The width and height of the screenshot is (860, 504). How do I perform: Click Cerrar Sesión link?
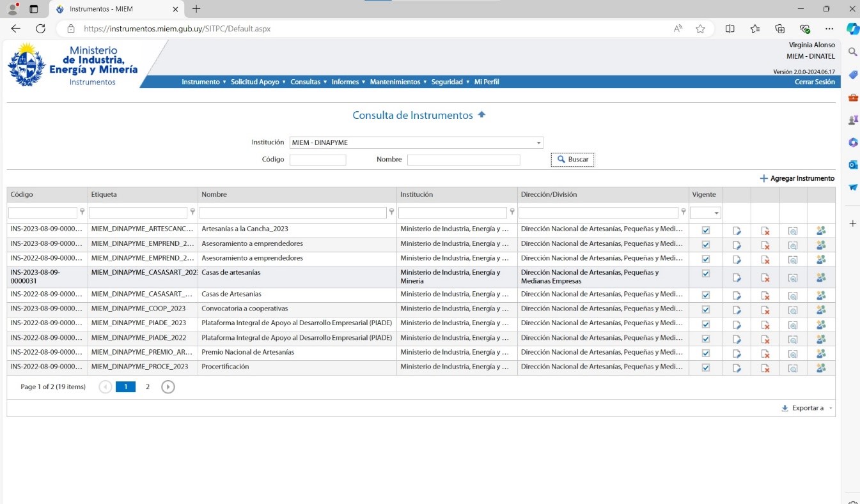pos(815,82)
